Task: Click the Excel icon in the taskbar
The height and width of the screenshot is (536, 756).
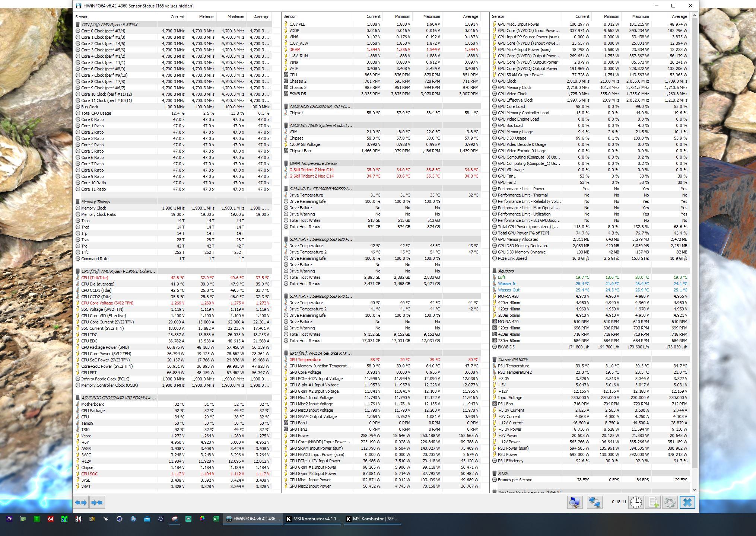Action: point(216,519)
